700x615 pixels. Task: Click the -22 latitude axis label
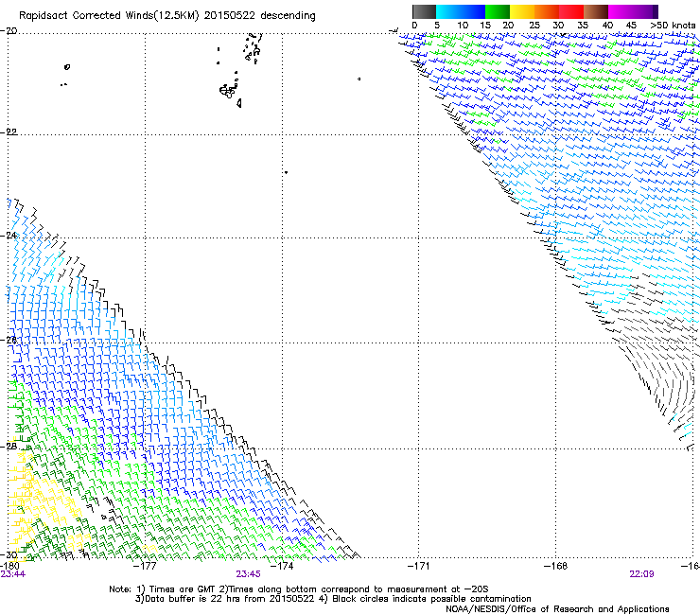[x=9, y=132]
